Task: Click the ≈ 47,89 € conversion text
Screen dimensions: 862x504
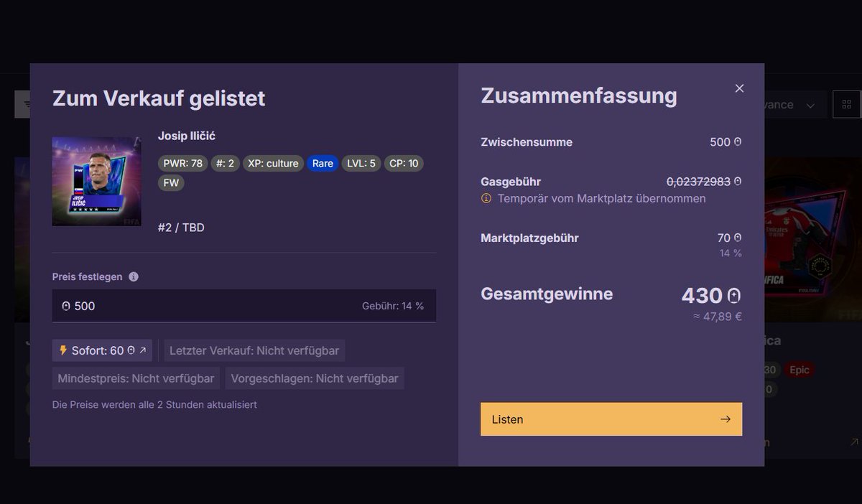Action: pyautogui.click(x=718, y=317)
